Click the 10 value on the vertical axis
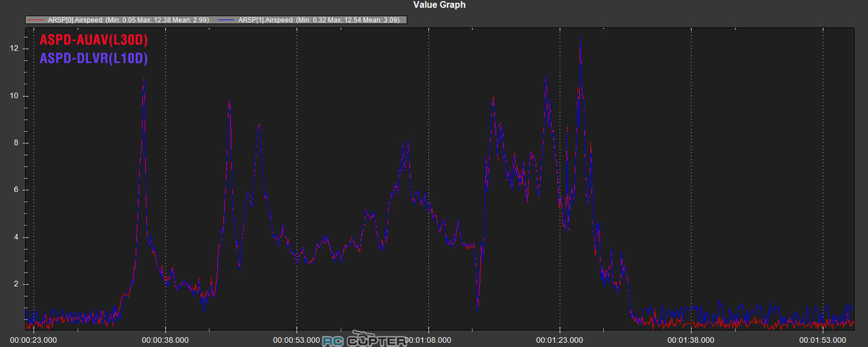The height and width of the screenshot is (347, 868). 16,96
